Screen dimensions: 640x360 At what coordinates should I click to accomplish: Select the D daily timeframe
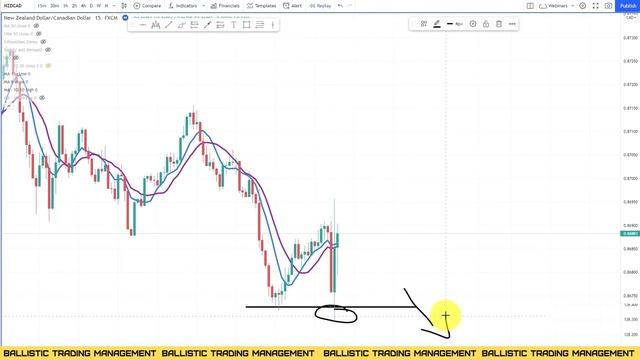click(91, 6)
